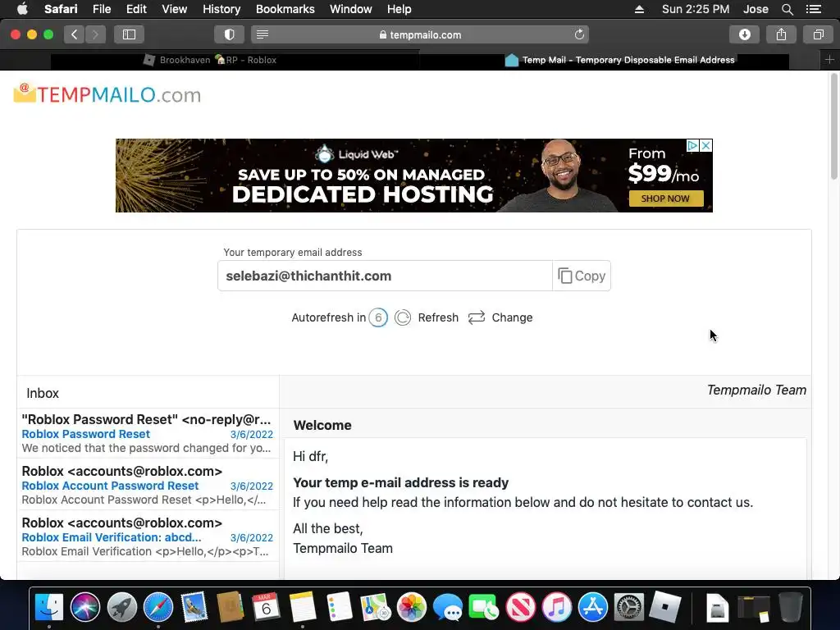This screenshot has height=630, width=840.
Task: Toggle the Safari sidebar button
Action: [129, 34]
